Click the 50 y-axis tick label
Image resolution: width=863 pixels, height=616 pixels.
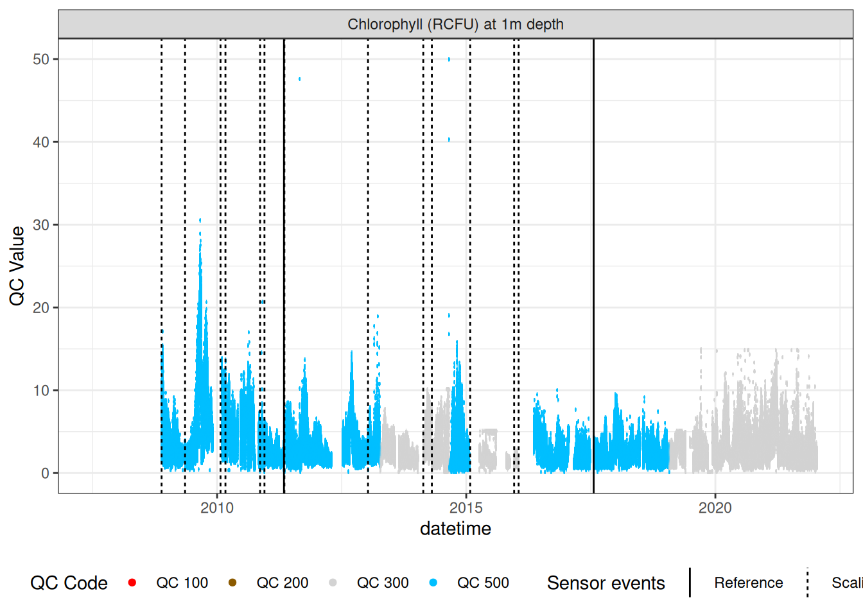click(x=41, y=59)
